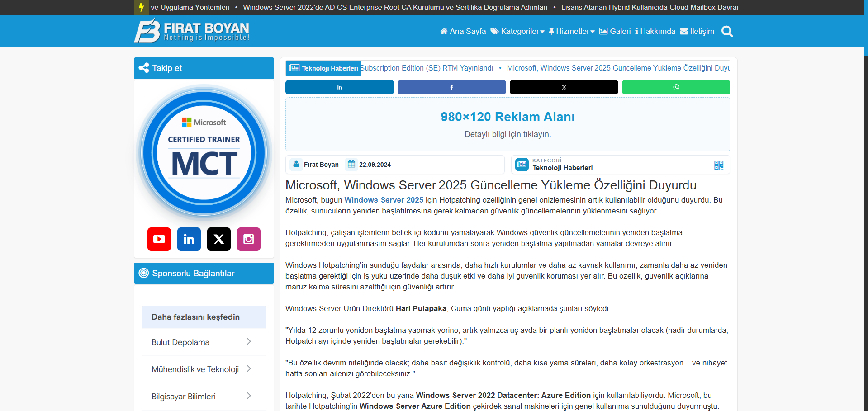The height and width of the screenshot is (411, 868).
Task: Share article on WhatsApp button
Action: click(x=676, y=87)
